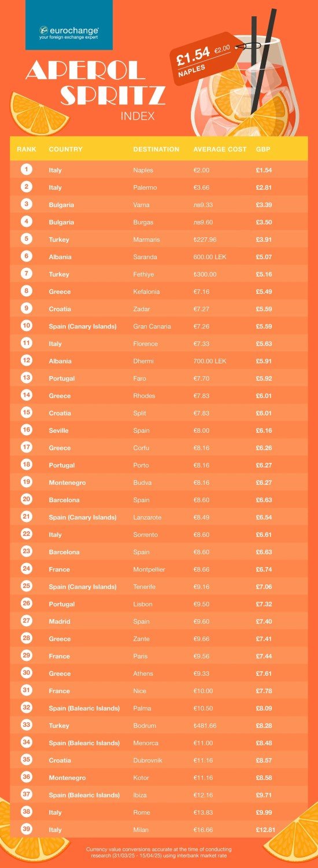Click Milan's £12.81 price
This screenshot has height=868, width=318.
click(x=265, y=830)
